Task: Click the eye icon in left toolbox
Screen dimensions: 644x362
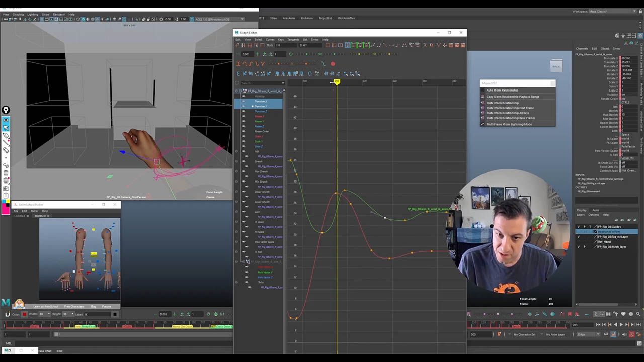Action: pos(6,120)
